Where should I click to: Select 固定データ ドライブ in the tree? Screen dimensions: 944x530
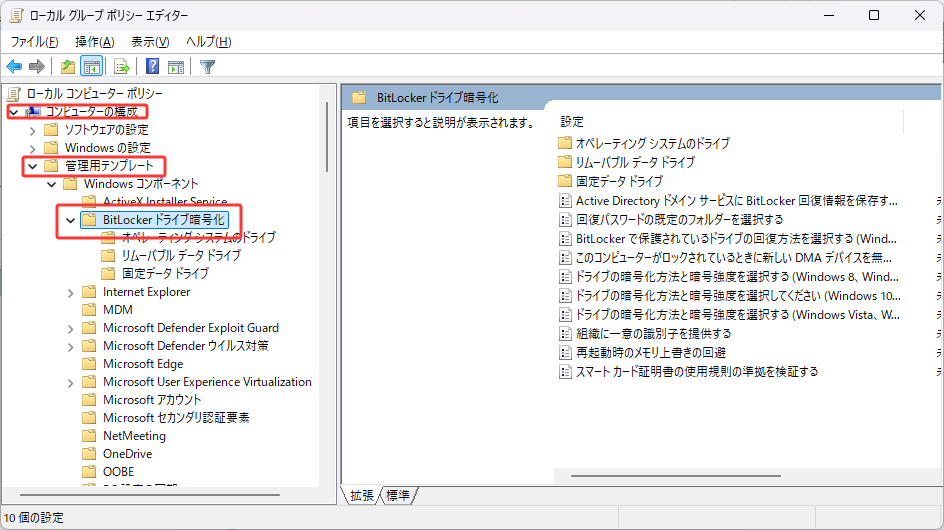pyautogui.click(x=165, y=273)
